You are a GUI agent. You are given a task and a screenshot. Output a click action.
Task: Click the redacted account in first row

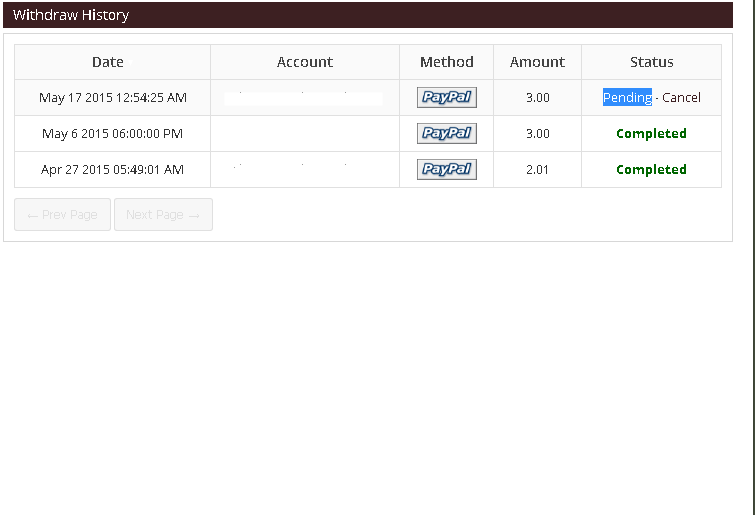pos(303,98)
